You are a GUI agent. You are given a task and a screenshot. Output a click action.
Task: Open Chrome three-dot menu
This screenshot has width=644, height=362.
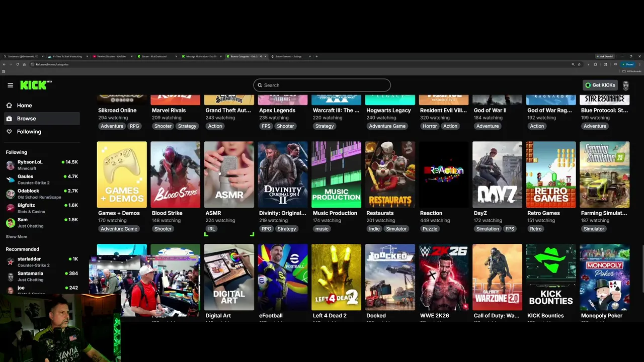pyautogui.click(x=639, y=64)
